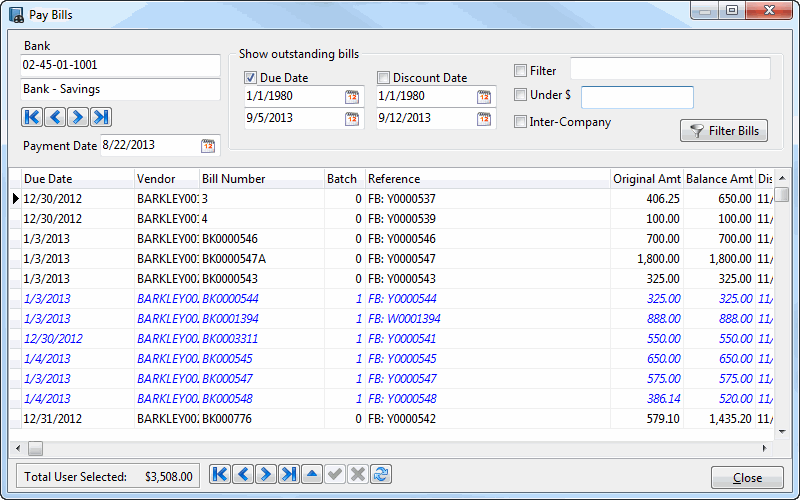Uncheck the Due Date checkbox
This screenshot has height=500, width=800.
click(251, 78)
